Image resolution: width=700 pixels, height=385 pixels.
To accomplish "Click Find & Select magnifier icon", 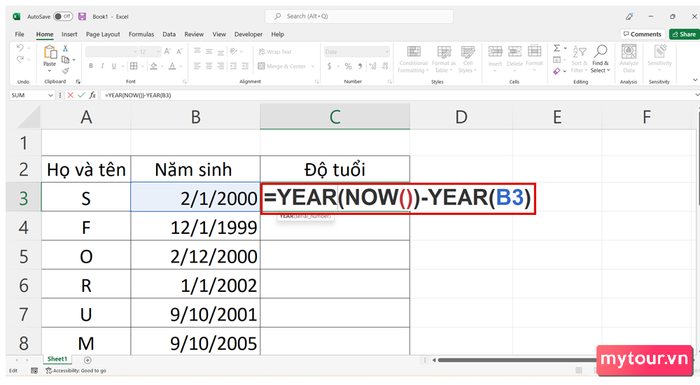I will [601, 52].
